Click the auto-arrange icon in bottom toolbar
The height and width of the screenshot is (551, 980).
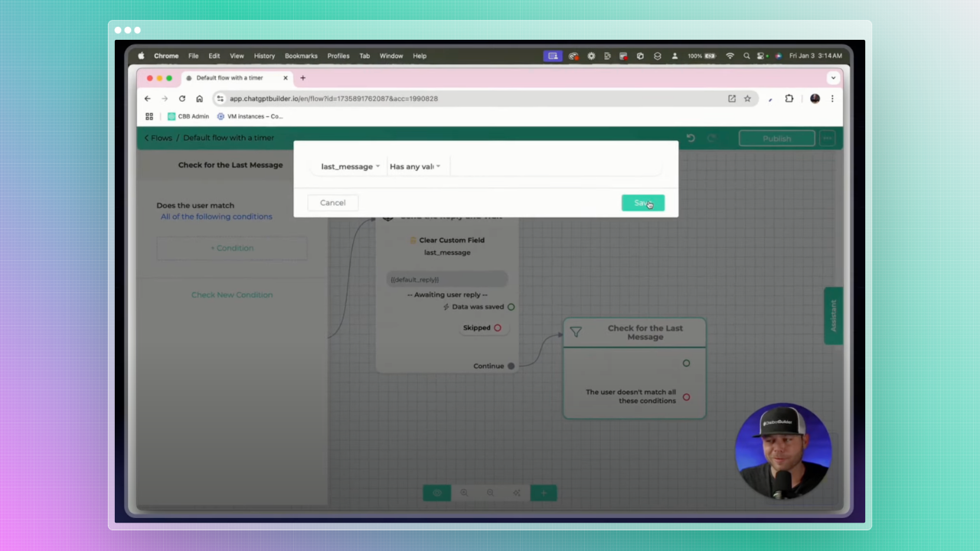[x=517, y=493]
